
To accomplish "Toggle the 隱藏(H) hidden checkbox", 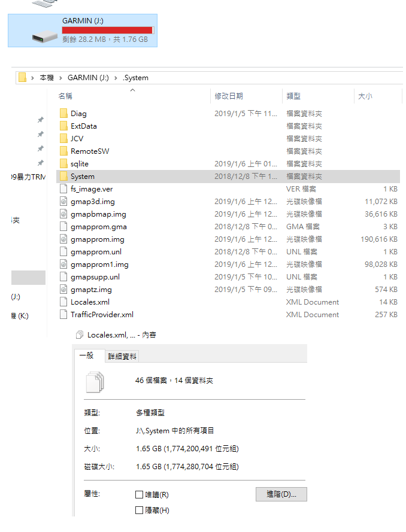I will point(139,510).
